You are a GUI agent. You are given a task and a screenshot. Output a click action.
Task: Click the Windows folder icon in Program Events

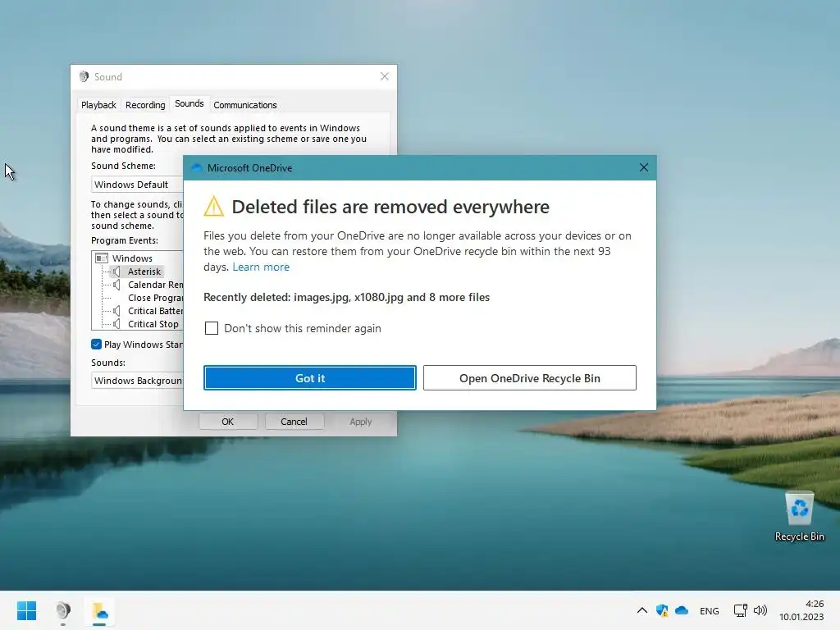click(x=102, y=258)
